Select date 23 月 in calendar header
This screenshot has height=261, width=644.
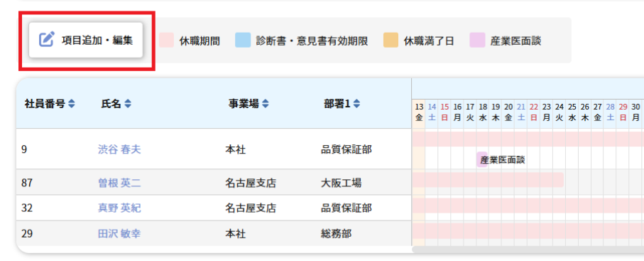[546, 112]
